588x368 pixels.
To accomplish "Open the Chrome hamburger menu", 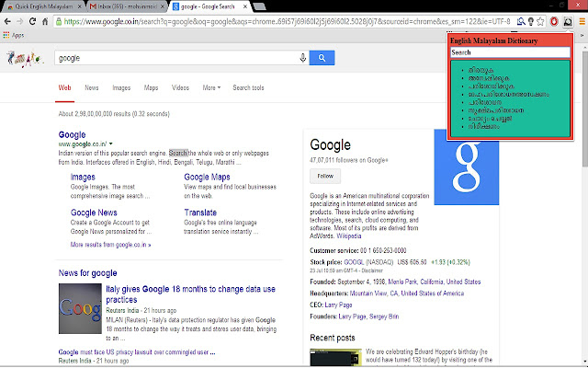I will [582, 21].
